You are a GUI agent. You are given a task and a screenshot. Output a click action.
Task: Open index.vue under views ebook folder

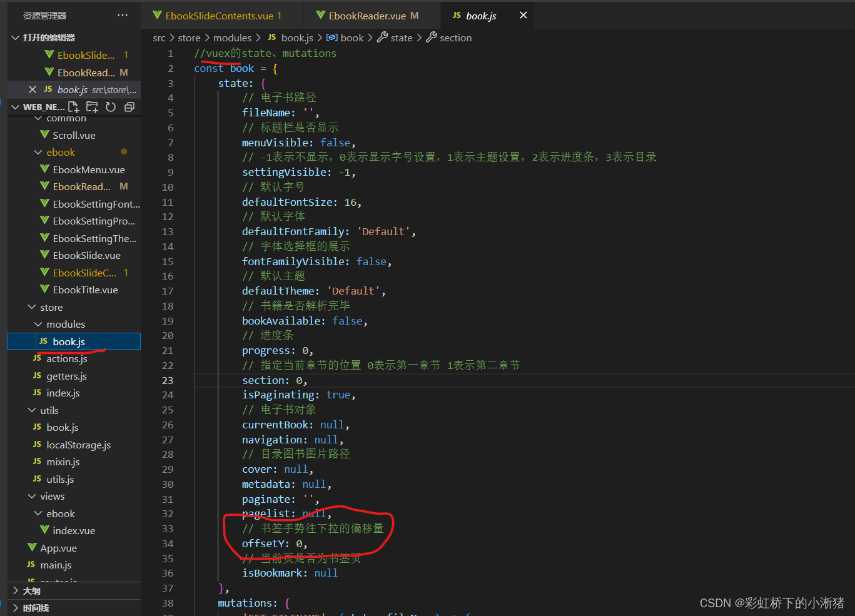point(74,530)
